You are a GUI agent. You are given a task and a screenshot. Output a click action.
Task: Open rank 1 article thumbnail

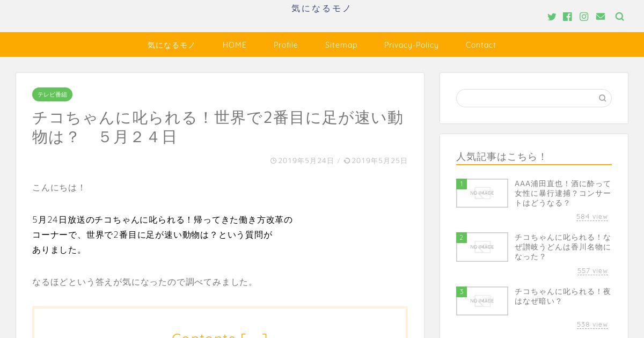click(482, 193)
